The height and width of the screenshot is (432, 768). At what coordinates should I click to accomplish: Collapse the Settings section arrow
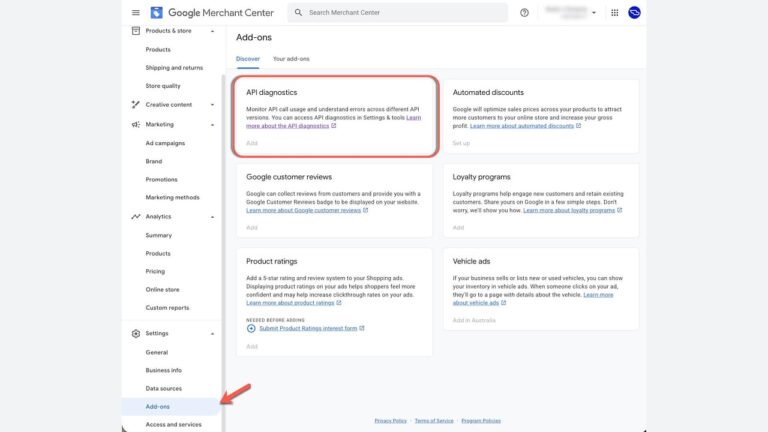click(x=213, y=334)
